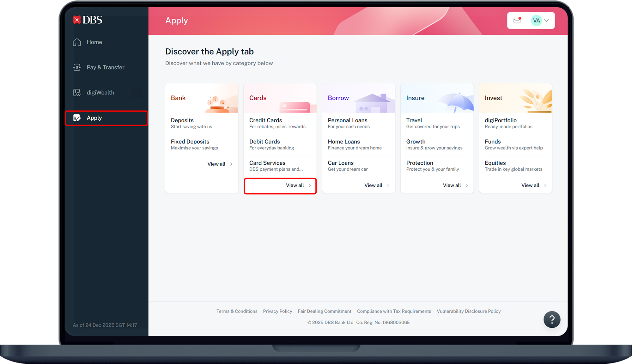The height and width of the screenshot is (364, 632).
Task: Click the VA profile avatar
Action: coord(536,21)
